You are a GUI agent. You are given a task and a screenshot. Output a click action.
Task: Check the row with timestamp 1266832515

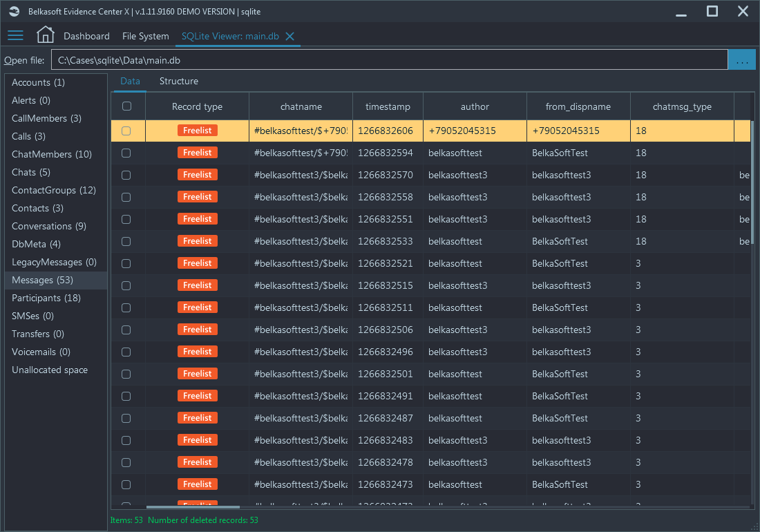(x=126, y=286)
